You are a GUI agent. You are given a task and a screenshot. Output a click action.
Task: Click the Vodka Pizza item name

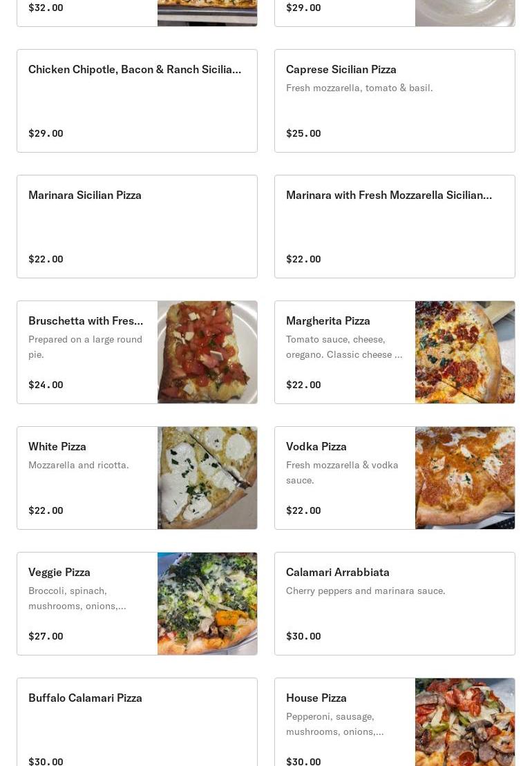[x=316, y=446]
